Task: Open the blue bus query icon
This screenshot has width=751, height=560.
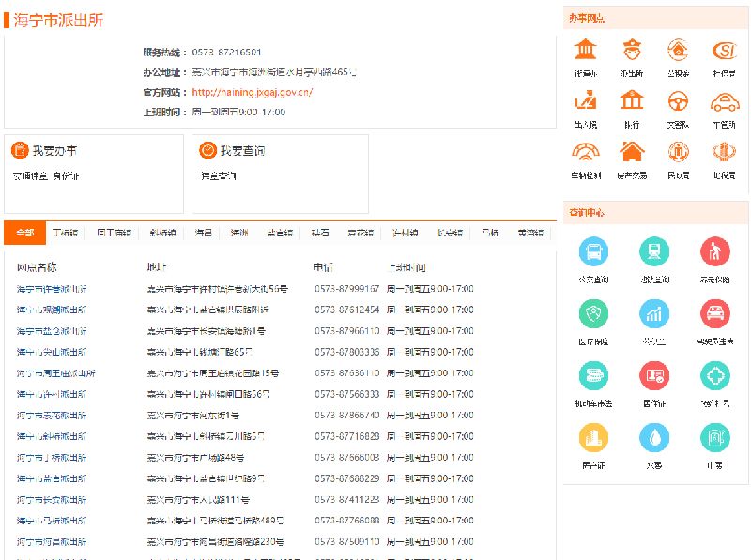Action: point(593,251)
